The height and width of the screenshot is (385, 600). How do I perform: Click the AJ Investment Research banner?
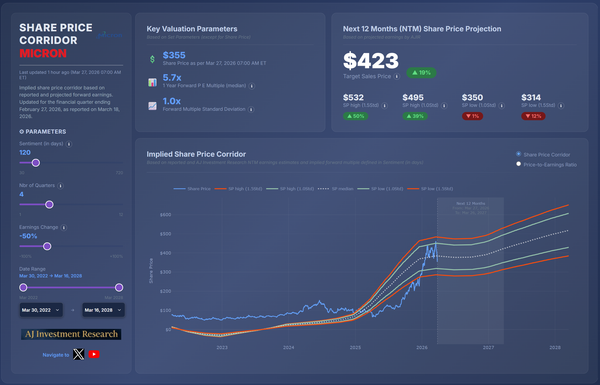(x=71, y=334)
